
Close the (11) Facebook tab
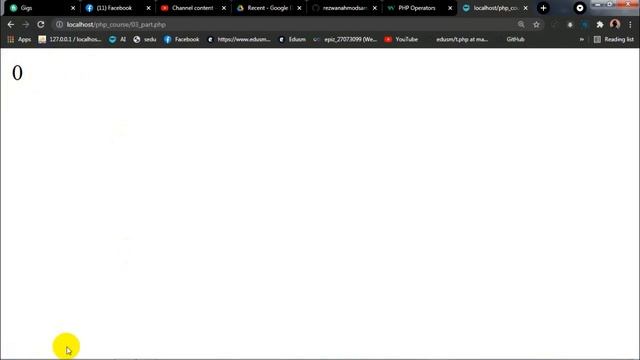click(x=149, y=8)
